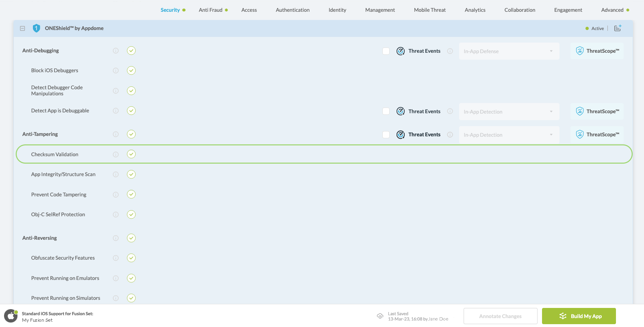Disable the Prevent Code Tampering toggle
Viewport: 644px width, 327px height.
click(131, 194)
